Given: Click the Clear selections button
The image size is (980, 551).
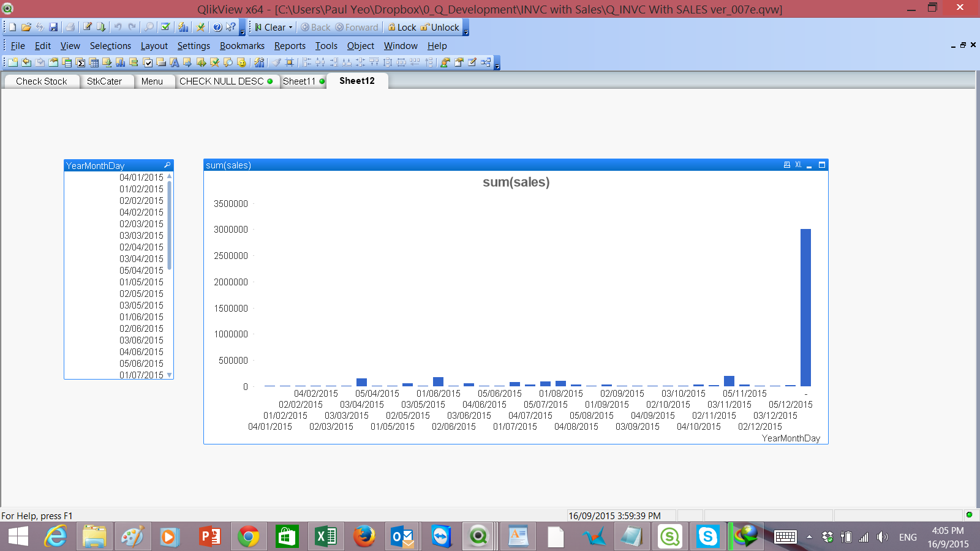Looking at the screenshot, I should pyautogui.click(x=270, y=28).
